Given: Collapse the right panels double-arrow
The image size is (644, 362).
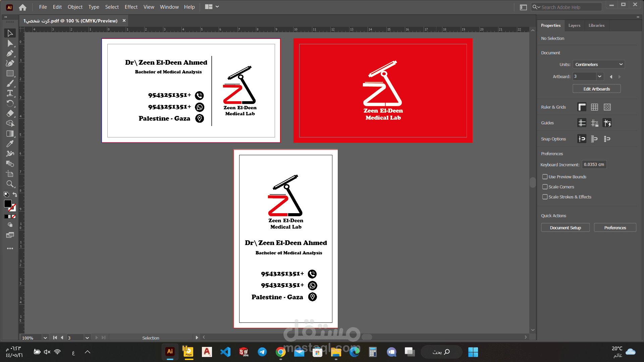Looking at the screenshot, I should coord(638,17).
